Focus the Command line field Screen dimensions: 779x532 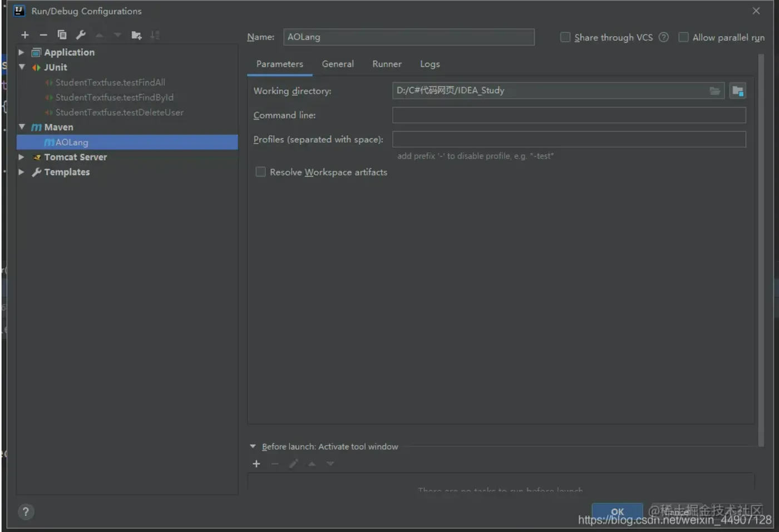click(x=569, y=115)
